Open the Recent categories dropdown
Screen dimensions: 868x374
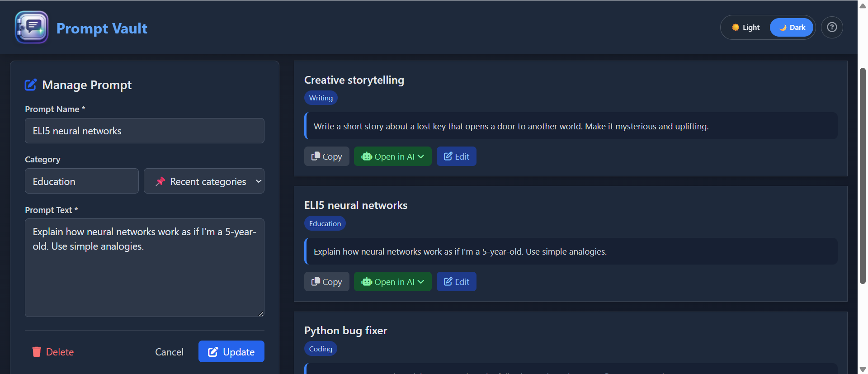pyautogui.click(x=204, y=181)
